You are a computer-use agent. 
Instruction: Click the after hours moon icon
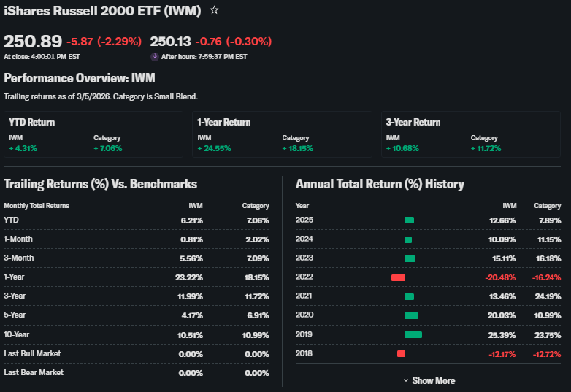tap(154, 56)
